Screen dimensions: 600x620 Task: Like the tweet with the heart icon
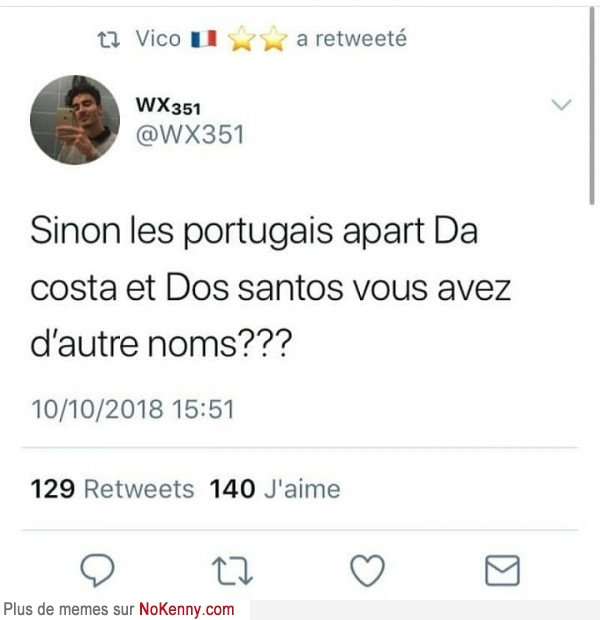pyautogui.click(x=367, y=570)
